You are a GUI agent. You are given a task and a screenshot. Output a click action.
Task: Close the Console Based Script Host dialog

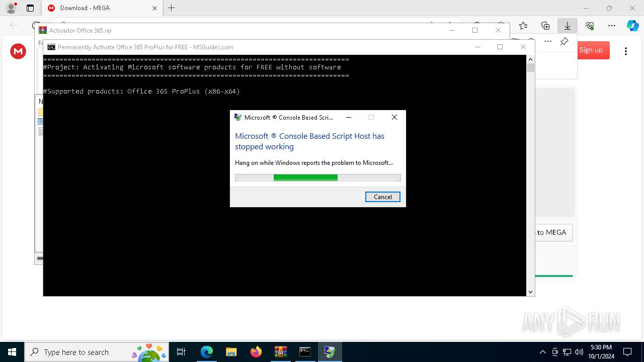click(x=394, y=117)
